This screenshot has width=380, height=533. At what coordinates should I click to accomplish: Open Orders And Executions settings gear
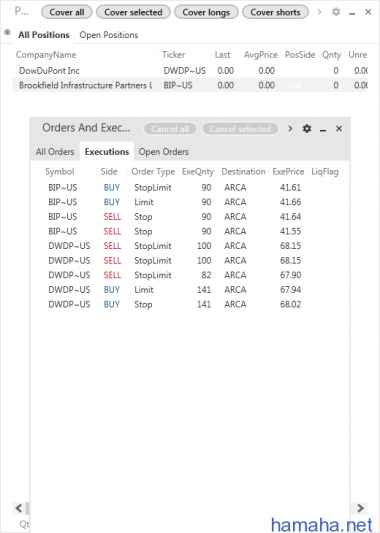point(307,129)
